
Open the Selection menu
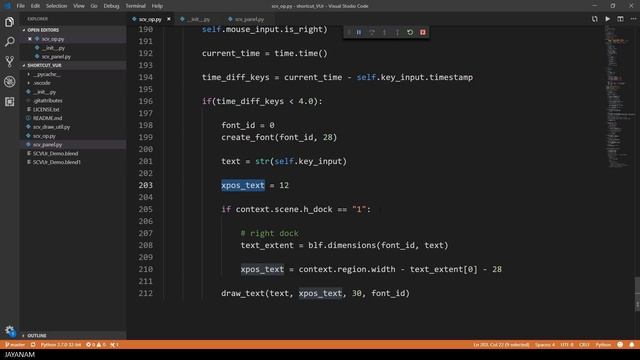[x=56, y=6]
